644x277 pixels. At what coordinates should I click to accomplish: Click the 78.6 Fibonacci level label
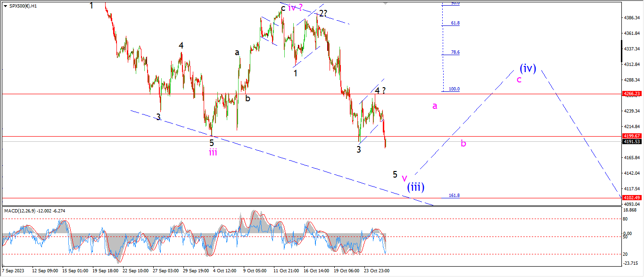click(455, 53)
